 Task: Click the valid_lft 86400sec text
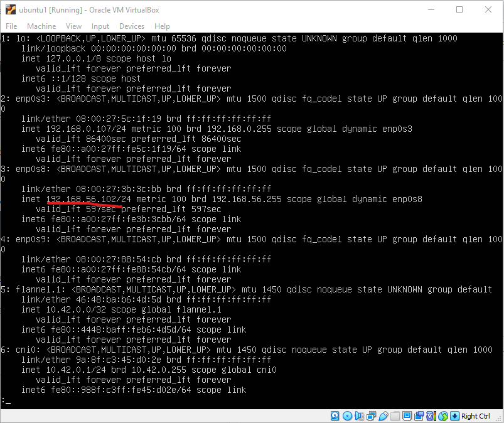(x=81, y=139)
